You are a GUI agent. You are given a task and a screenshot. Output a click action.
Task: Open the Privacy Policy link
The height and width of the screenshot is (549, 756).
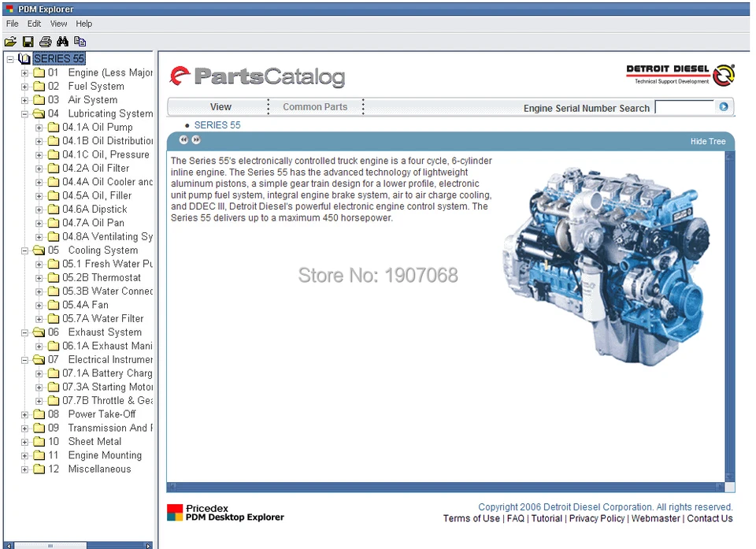(596, 518)
